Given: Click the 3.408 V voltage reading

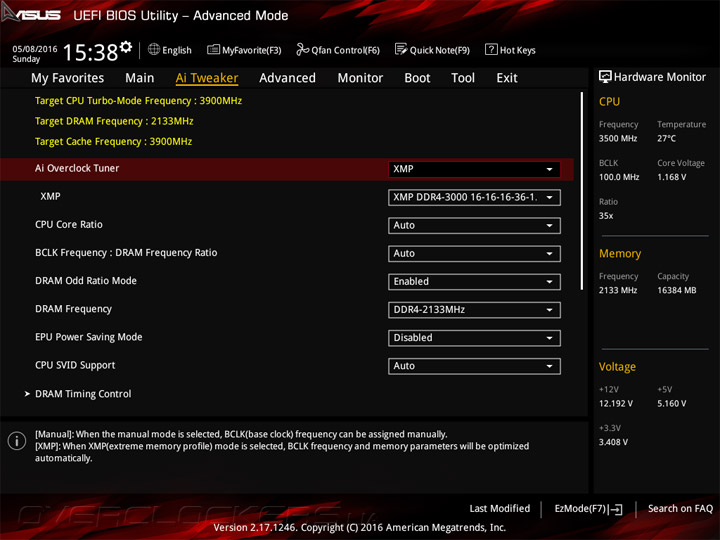Looking at the screenshot, I should (x=613, y=442).
